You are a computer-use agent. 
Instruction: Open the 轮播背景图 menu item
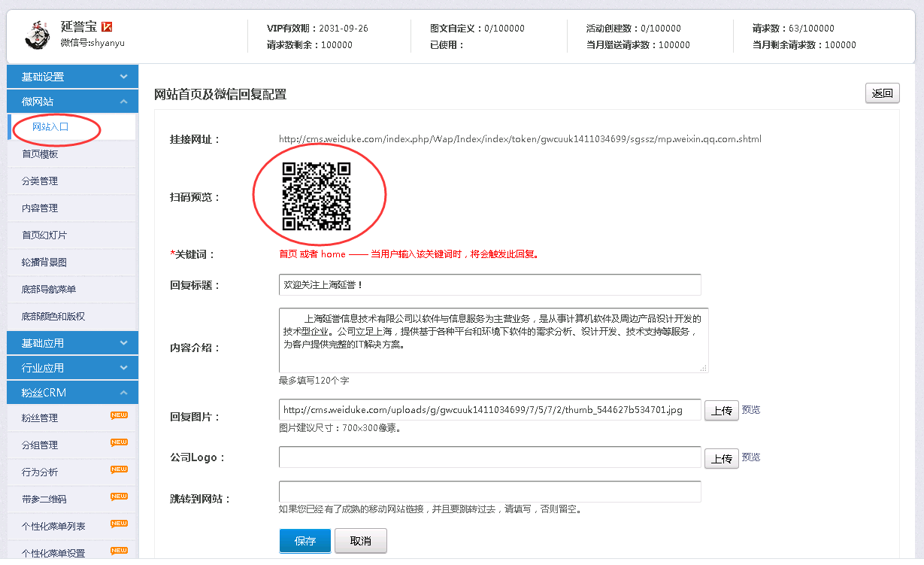pyautogui.click(x=72, y=263)
